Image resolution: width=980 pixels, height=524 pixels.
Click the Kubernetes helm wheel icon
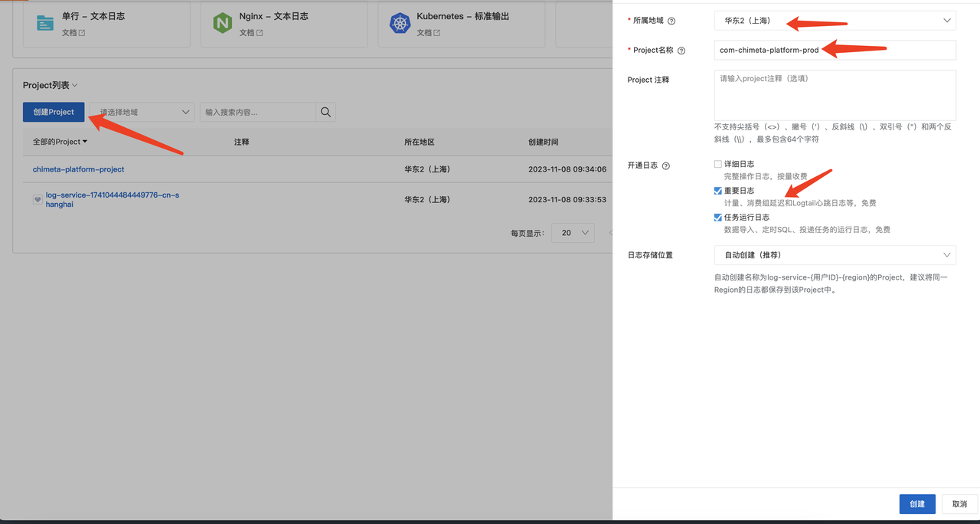pos(400,23)
